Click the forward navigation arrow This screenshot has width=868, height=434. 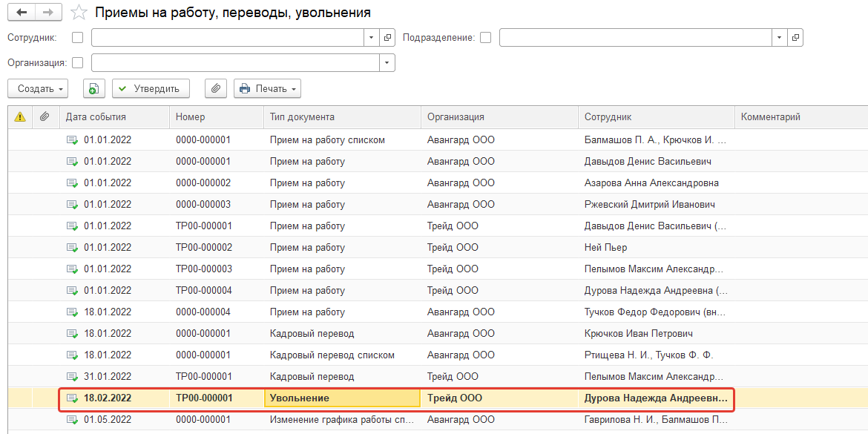coord(47,13)
